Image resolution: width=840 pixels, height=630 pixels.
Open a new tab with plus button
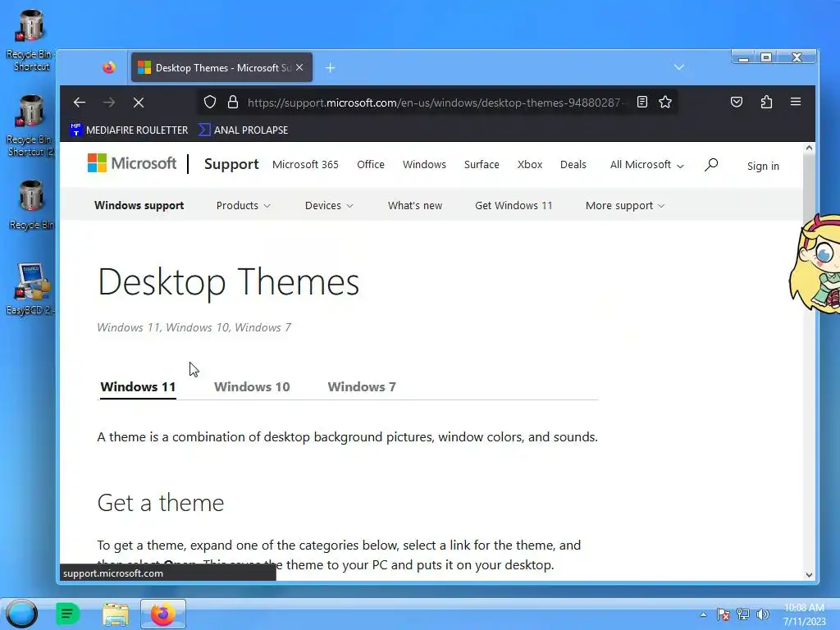[x=331, y=67]
